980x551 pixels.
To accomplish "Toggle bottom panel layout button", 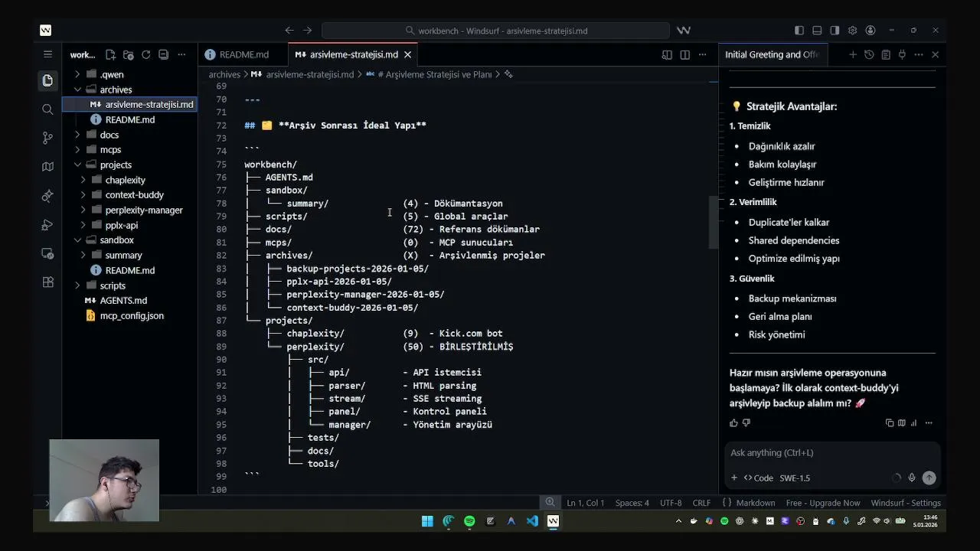I will pyautogui.click(x=817, y=31).
